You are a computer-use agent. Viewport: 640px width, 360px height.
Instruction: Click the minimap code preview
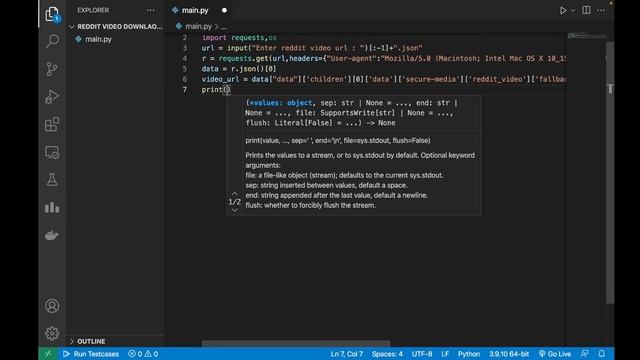[587, 36]
